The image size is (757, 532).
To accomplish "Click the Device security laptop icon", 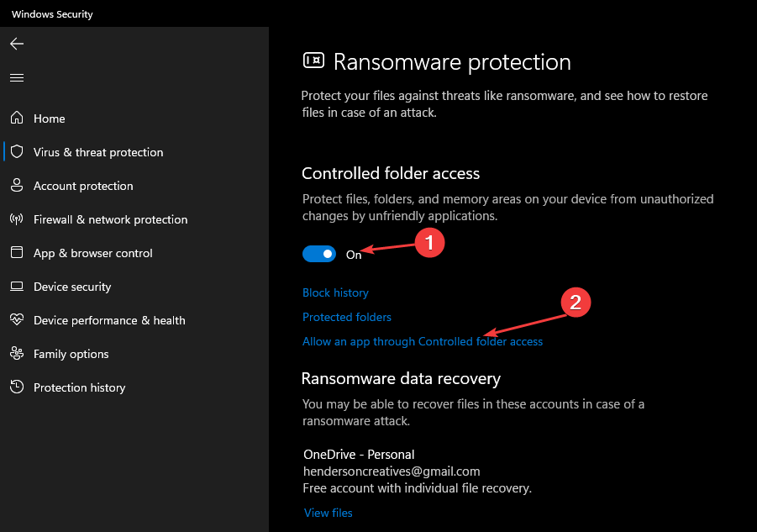I will [17, 287].
